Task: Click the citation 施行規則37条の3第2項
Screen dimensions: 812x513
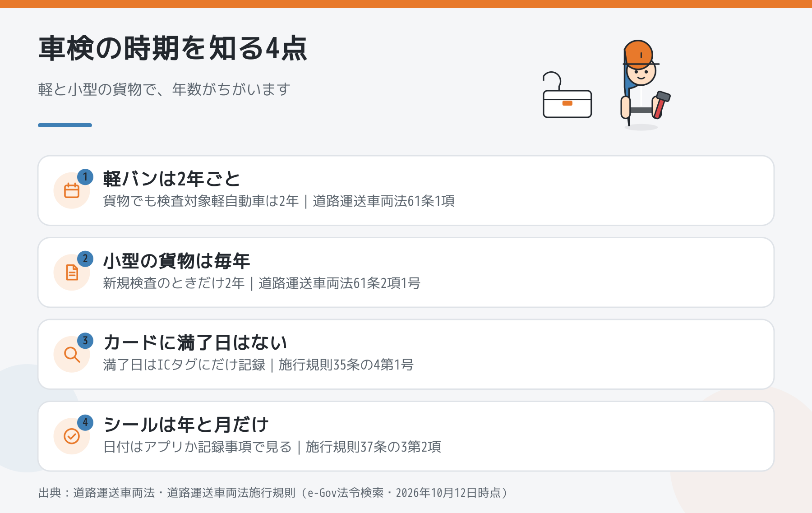Action: tap(374, 447)
